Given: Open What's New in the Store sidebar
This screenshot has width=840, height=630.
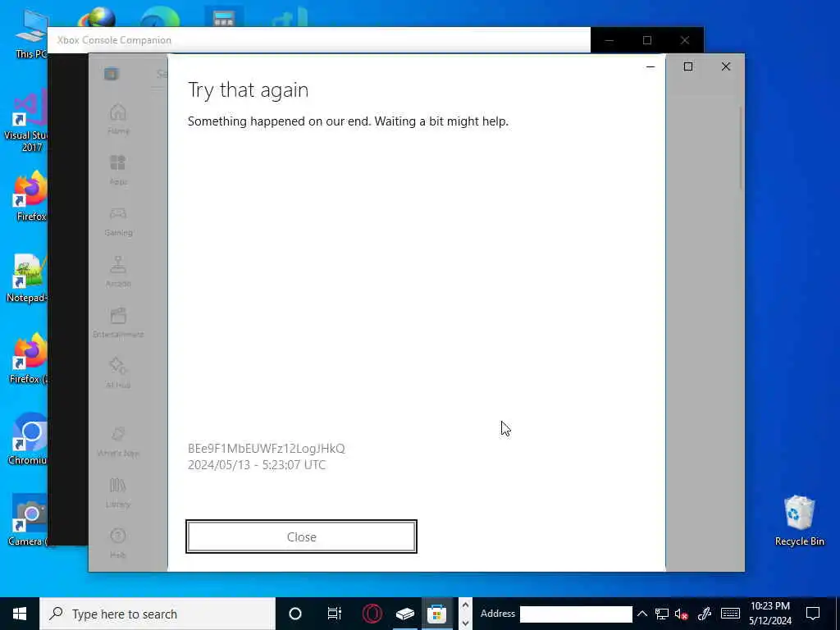Looking at the screenshot, I should [x=118, y=442].
